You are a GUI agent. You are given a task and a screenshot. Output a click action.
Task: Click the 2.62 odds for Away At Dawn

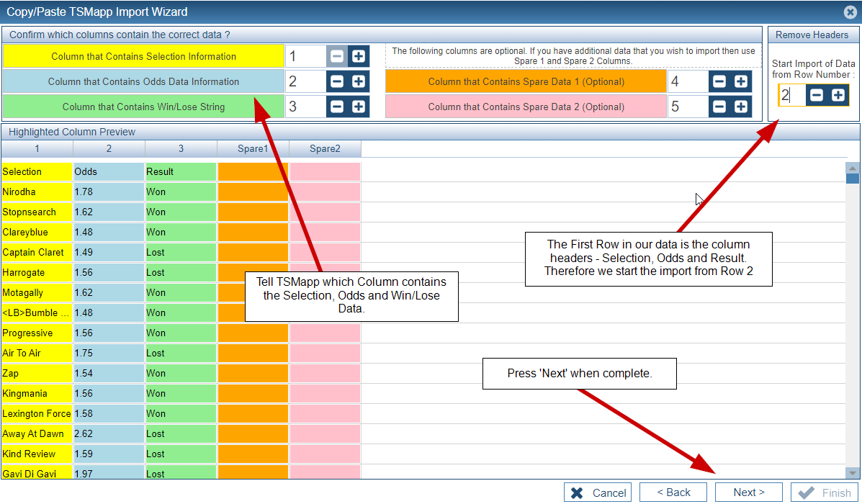[109, 433]
